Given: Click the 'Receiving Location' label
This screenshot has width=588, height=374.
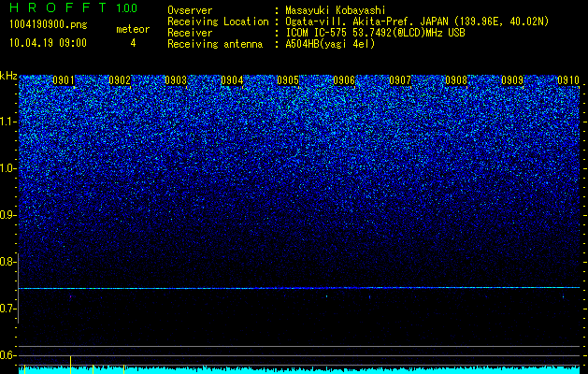Looking at the screenshot, I should point(218,22).
